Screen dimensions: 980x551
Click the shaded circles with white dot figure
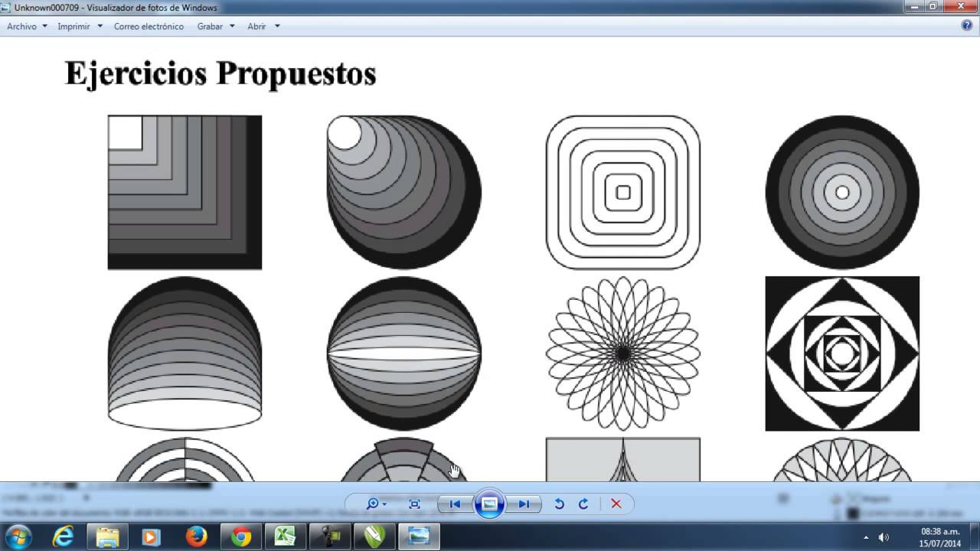click(404, 192)
